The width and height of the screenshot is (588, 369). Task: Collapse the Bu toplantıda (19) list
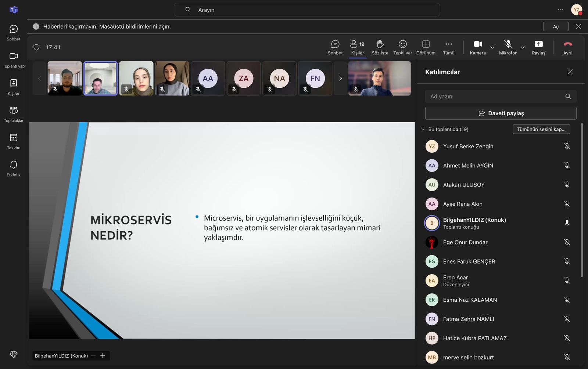point(423,129)
